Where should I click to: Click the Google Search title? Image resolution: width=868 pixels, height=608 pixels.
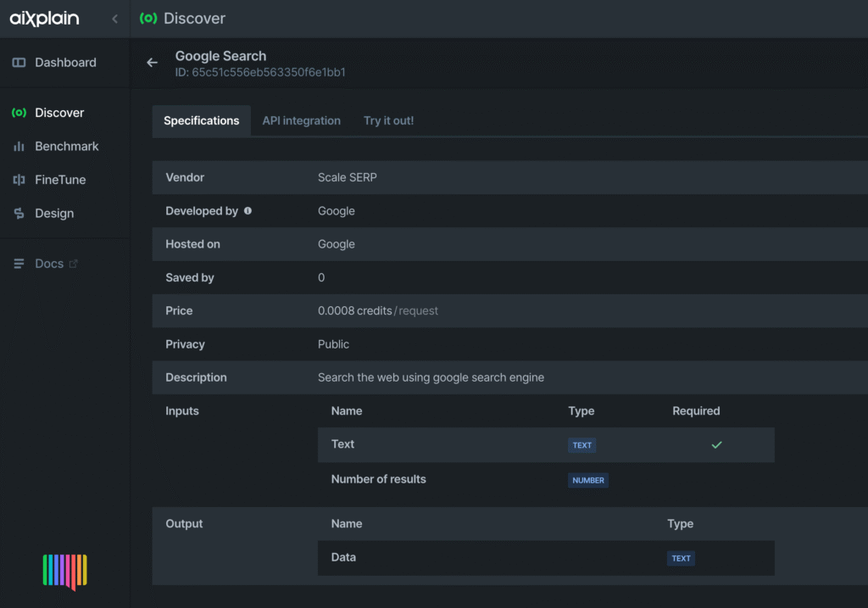[220, 56]
